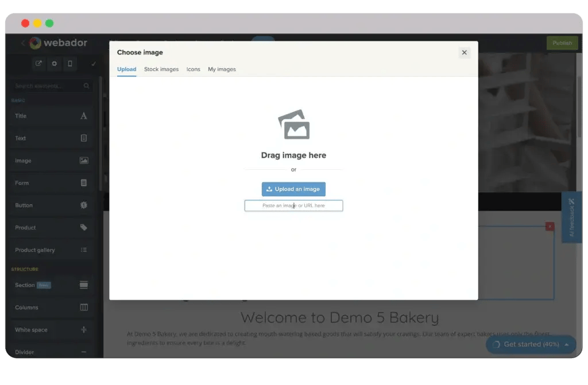The height and width of the screenshot is (385, 588).
Task: Go to the My images tab
Action: point(222,69)
